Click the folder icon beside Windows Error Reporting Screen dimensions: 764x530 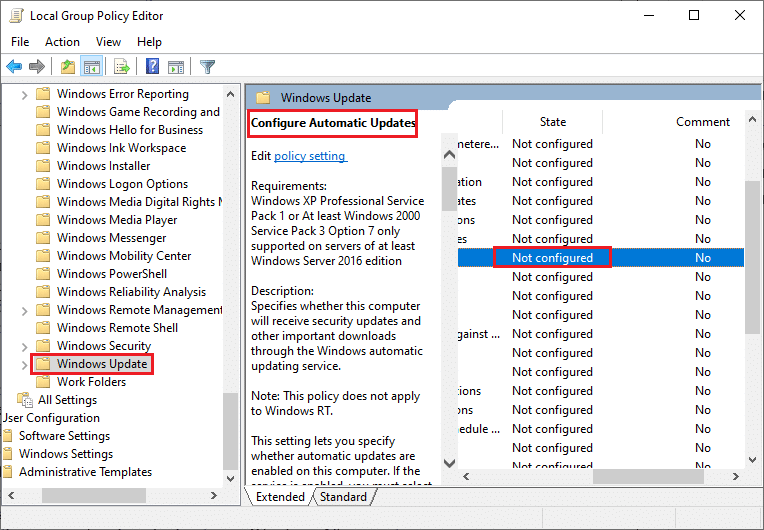point(43,94)
